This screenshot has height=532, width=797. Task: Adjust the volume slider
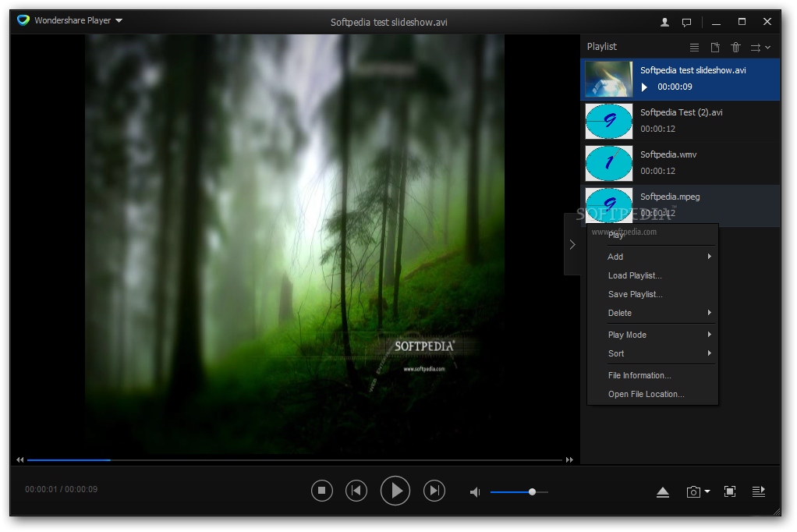519,492
